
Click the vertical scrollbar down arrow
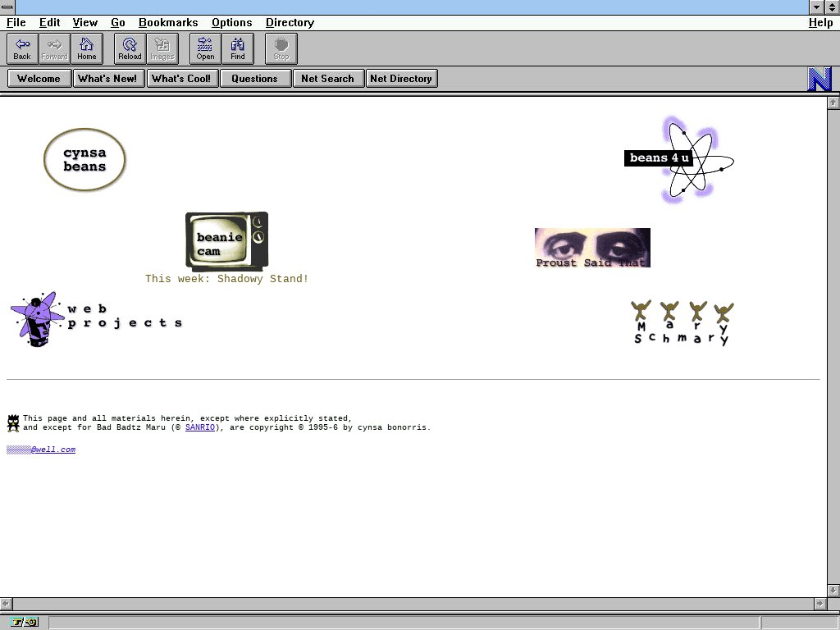(x=833, y=590)
